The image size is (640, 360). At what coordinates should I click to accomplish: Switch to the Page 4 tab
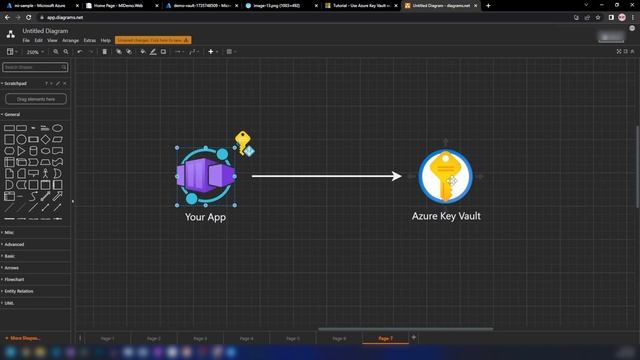click(247, 338)
